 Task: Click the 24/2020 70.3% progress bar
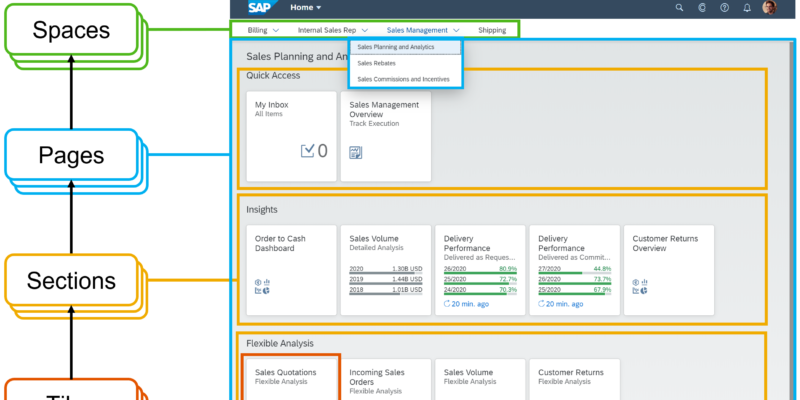click(480, 294)
